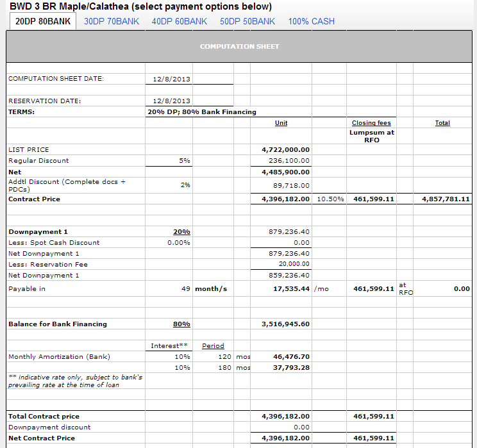Open the 40DP 60BANK payment option
477x448 pixels.
tap(180, 21)
